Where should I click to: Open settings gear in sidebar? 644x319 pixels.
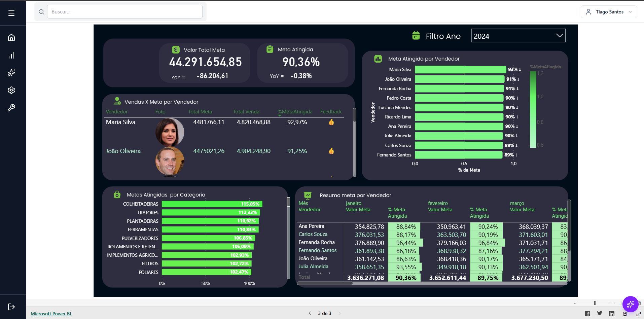click(11, 90)
